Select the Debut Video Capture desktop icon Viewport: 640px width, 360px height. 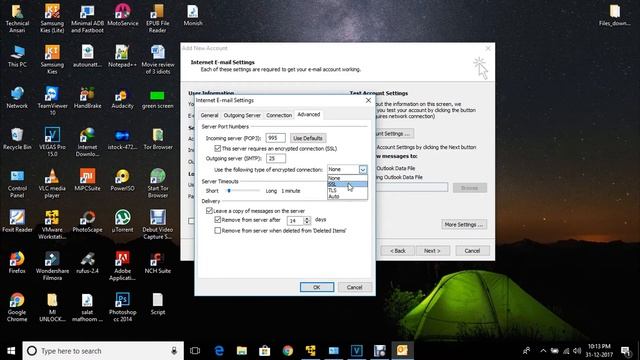[158, 224]
